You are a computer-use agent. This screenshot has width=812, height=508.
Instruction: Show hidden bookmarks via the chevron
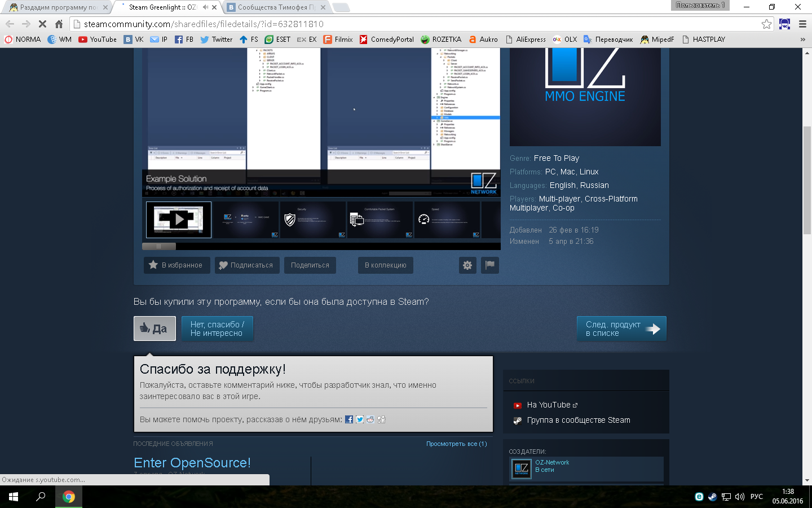(802, 40)
